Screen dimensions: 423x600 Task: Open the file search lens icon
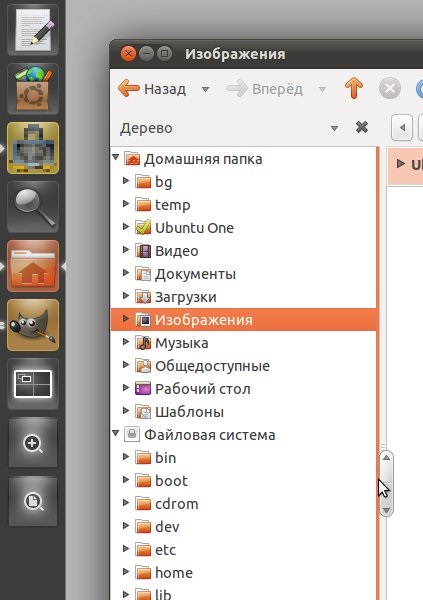pos(33,502)
